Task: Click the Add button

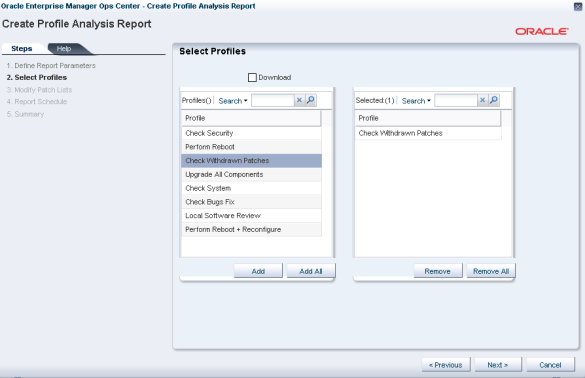Action: click(258, 271)
